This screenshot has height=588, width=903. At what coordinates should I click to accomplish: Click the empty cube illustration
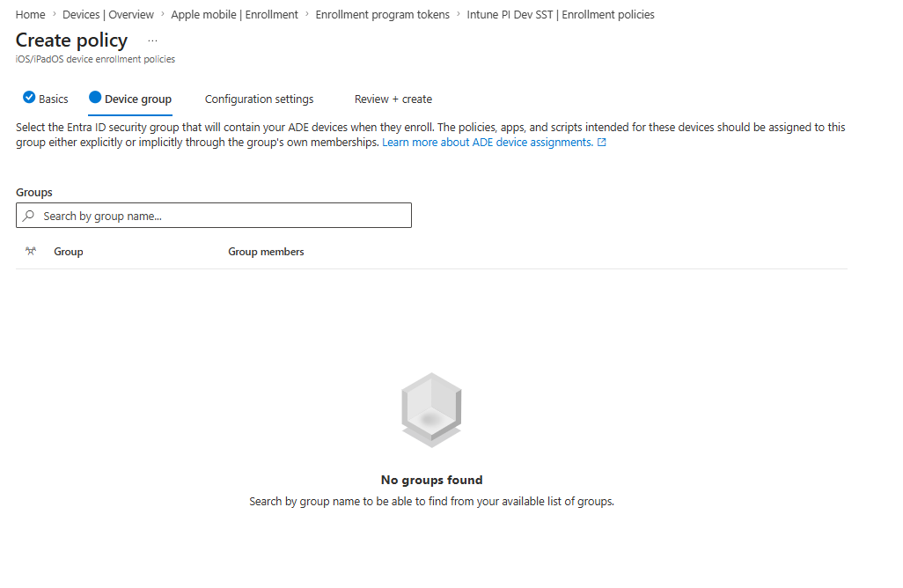click(431, 410)
